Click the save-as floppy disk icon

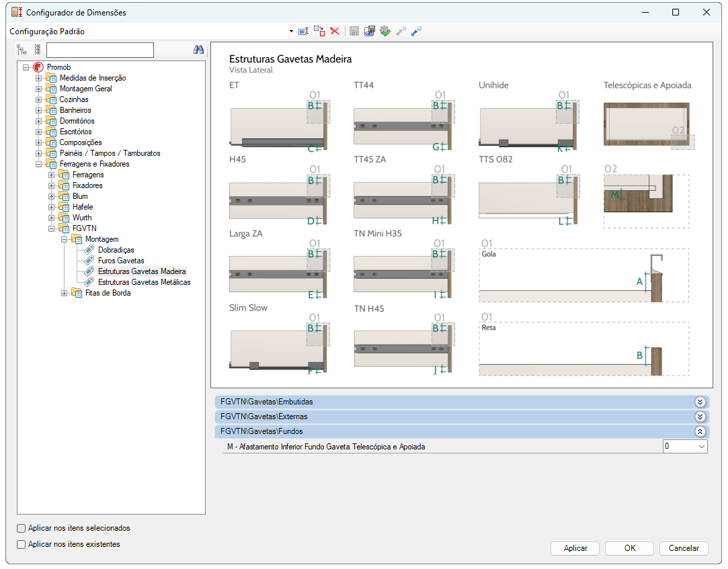370,32
